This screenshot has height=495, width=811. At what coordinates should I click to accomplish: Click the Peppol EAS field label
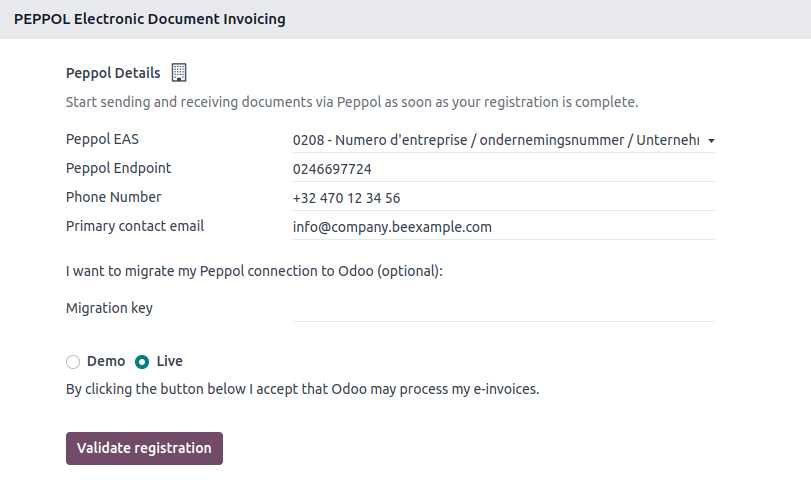(x=102, y=139)
